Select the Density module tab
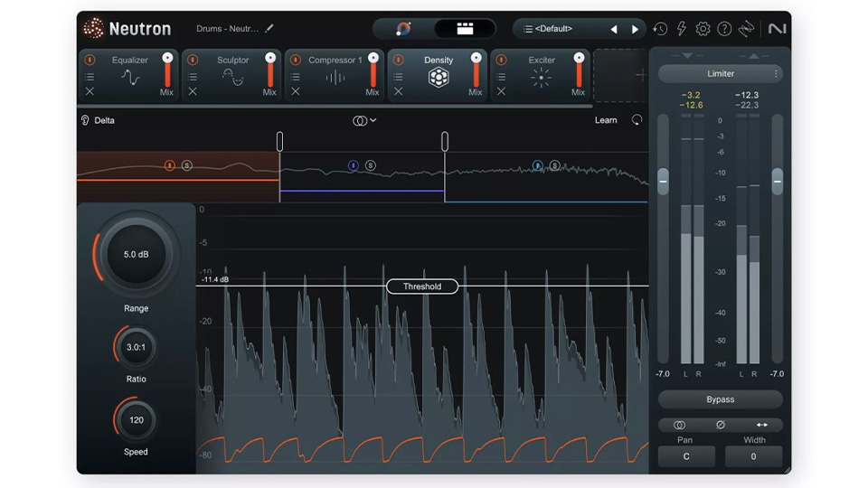Screen dimensions: 868x488 (x=439, y=72)
